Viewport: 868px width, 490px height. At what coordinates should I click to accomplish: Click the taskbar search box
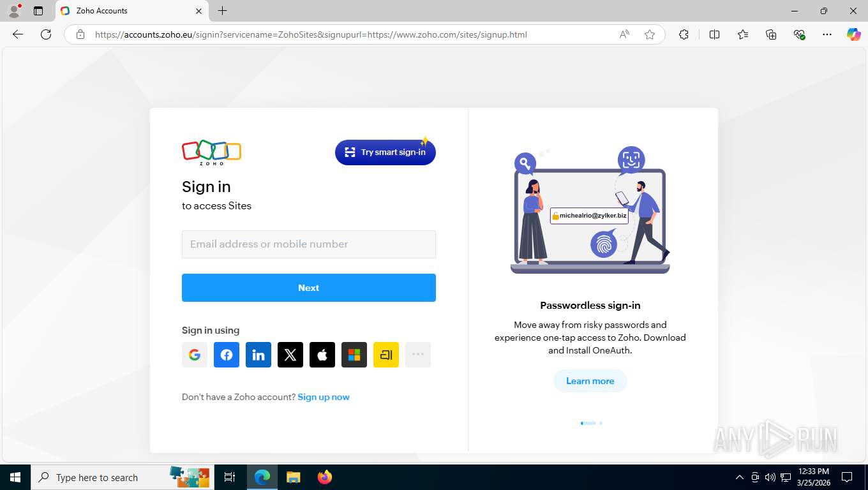[121, 477]
